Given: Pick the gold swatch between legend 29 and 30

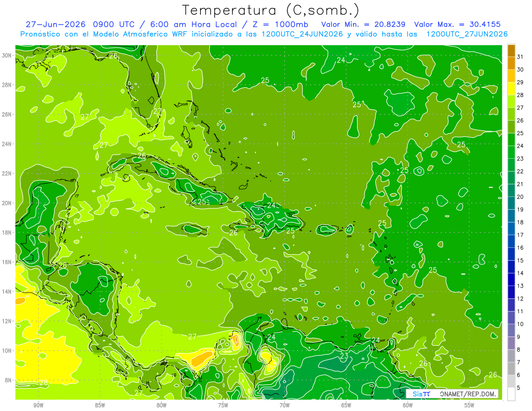Looking at the screenshot, I should point(511,76).
